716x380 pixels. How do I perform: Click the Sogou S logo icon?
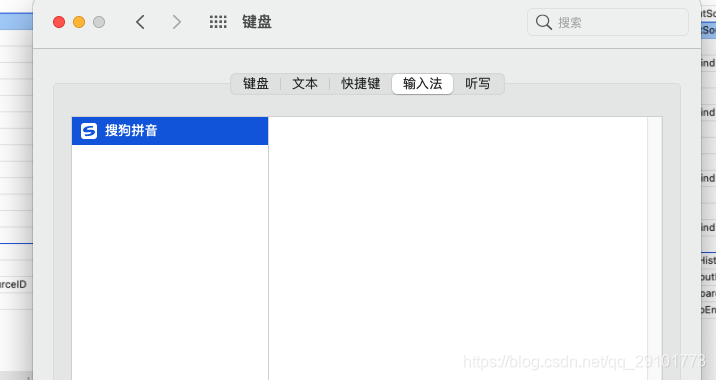89,131
